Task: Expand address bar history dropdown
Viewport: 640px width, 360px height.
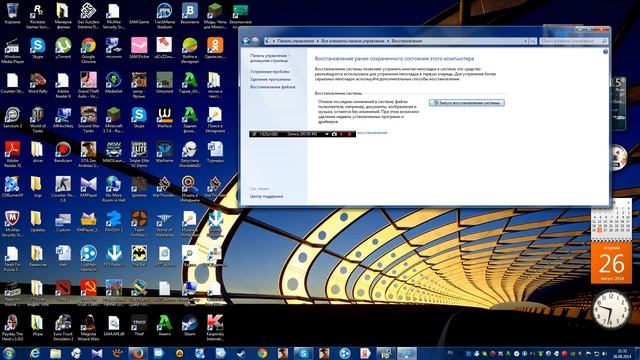Action: tap(525, 41)
